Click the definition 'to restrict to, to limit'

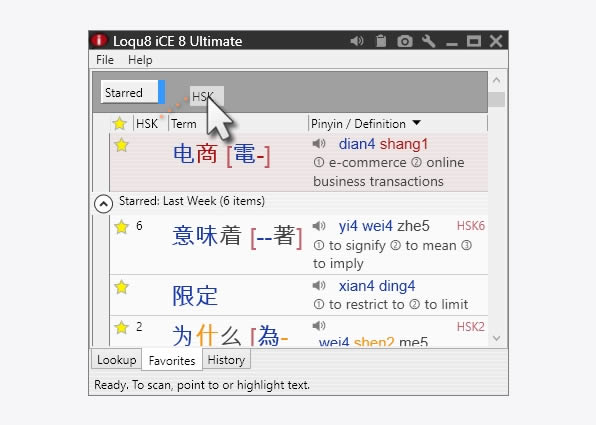pyautogui.click(x=391, y=304)
